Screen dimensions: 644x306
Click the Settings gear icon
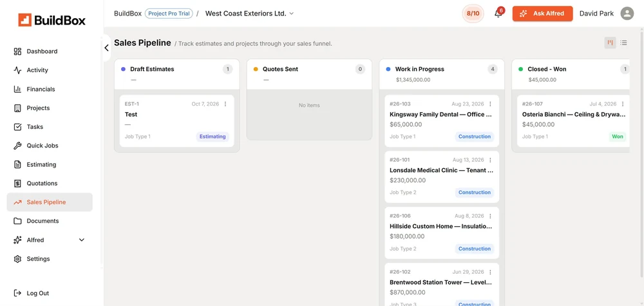click(17, 259)
